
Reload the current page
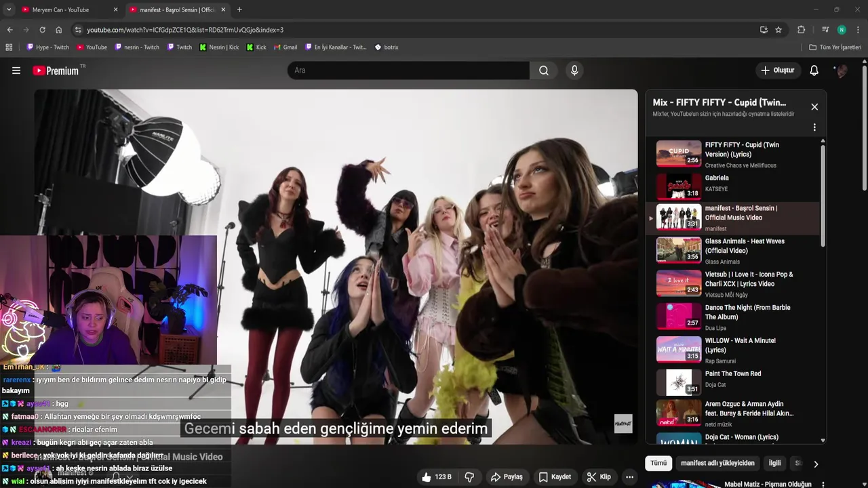[42, 30]
